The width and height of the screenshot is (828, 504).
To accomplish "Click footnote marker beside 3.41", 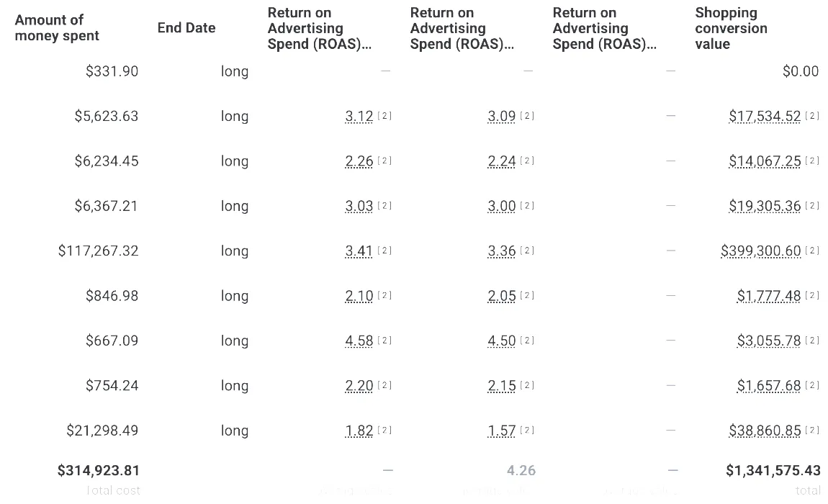I will (x=384, y=251).
